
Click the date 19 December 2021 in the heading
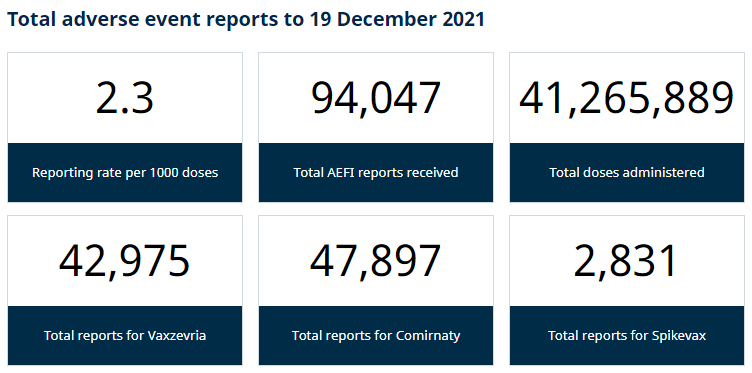[x=397, y=20]
